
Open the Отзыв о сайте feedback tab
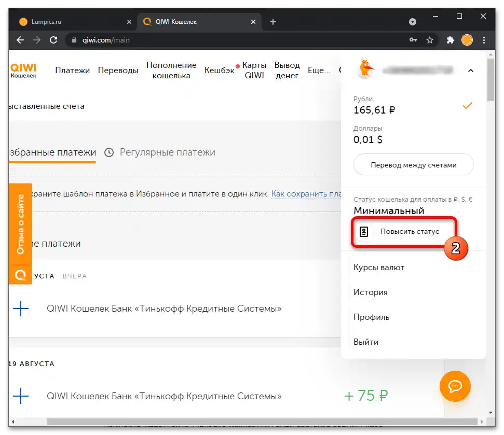point(20,224)
